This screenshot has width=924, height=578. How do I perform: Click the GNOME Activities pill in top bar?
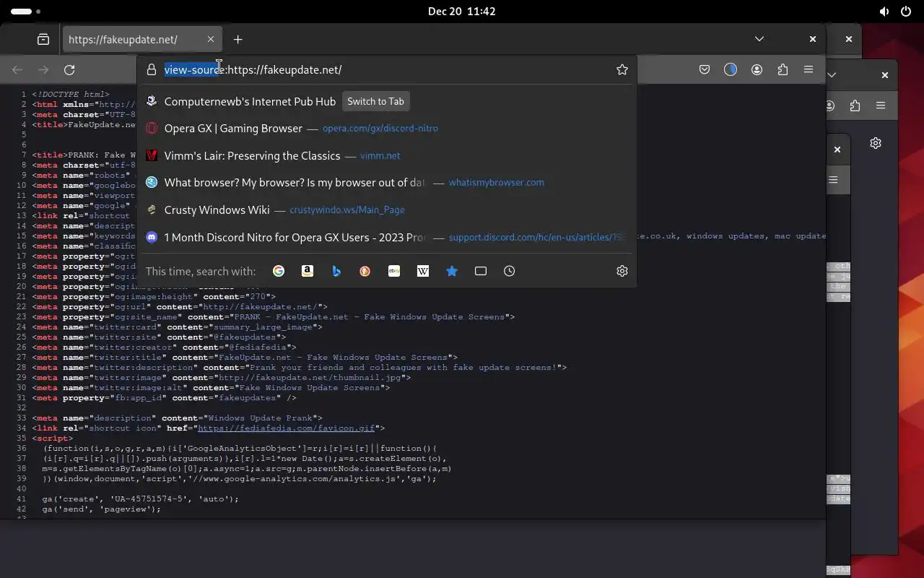[26, 12]
